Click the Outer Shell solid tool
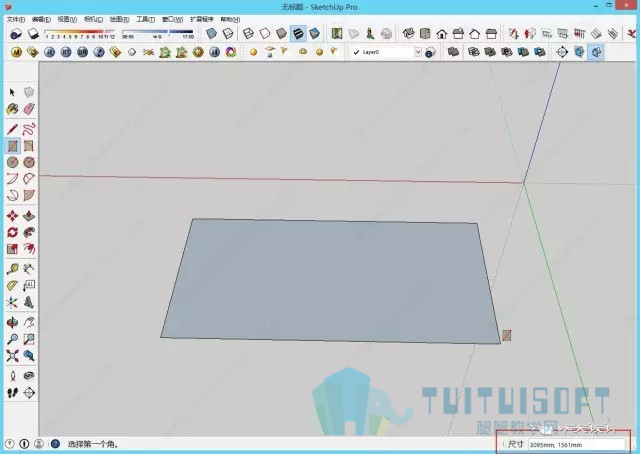The height and width of the screenshot is (454, 640). coord(453,52)
